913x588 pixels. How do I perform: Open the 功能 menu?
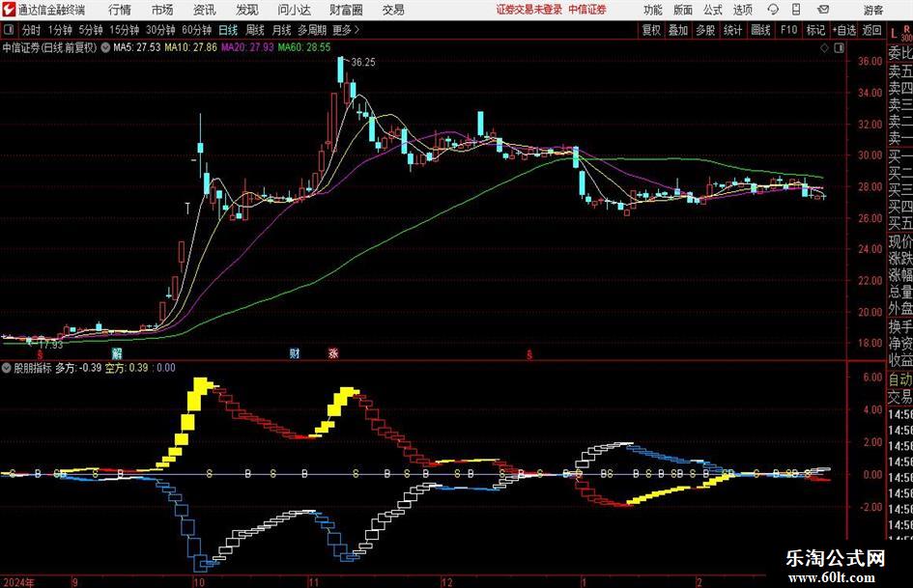tap(653, 10)
